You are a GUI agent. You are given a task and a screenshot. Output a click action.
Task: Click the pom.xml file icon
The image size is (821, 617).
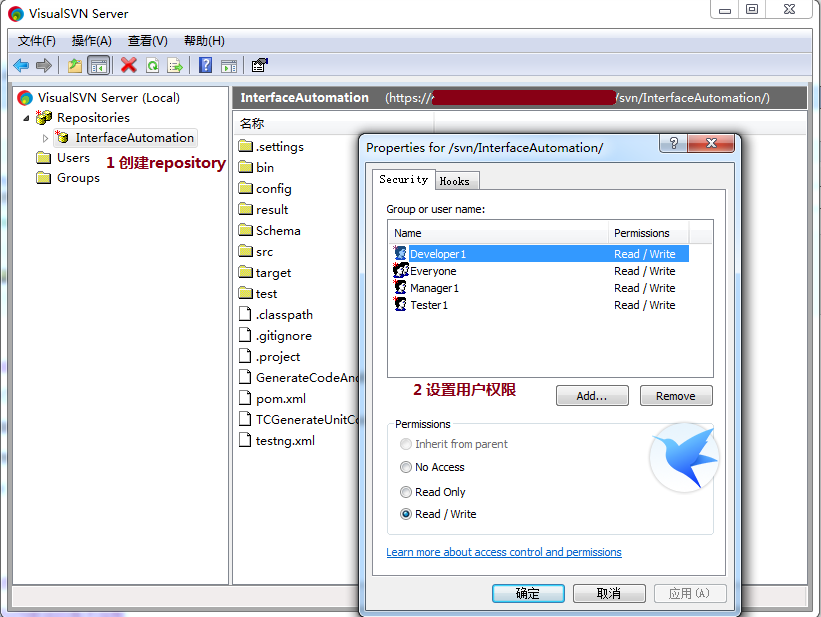pyautogui.click(x=245, y=398)
